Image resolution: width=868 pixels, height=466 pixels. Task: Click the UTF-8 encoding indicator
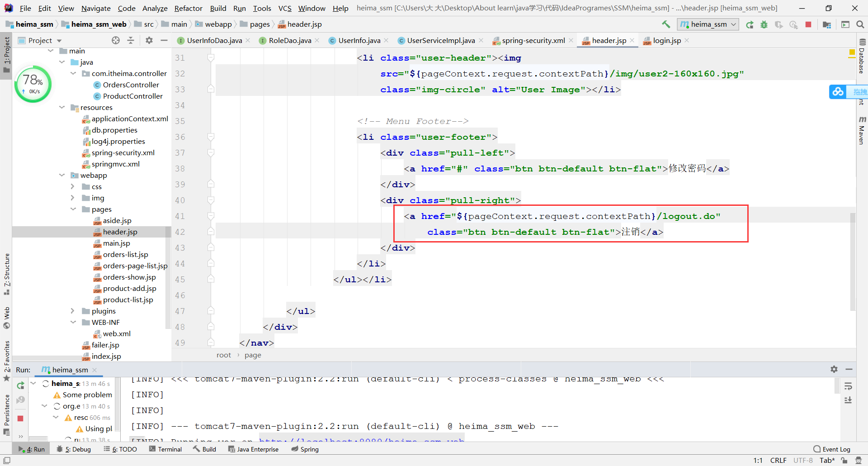pyautogui.click(x=803, y=460)
